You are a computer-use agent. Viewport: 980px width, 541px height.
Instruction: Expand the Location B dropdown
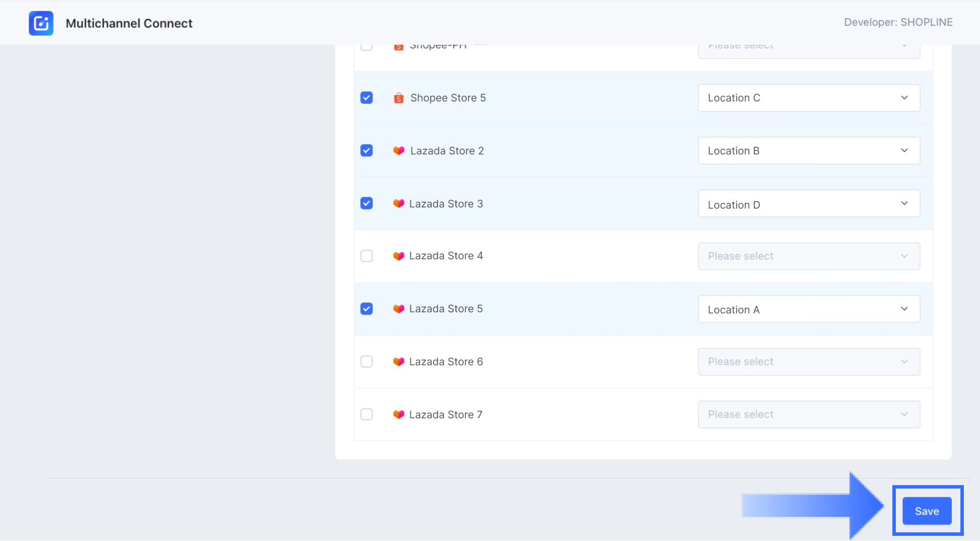(808, 151)
